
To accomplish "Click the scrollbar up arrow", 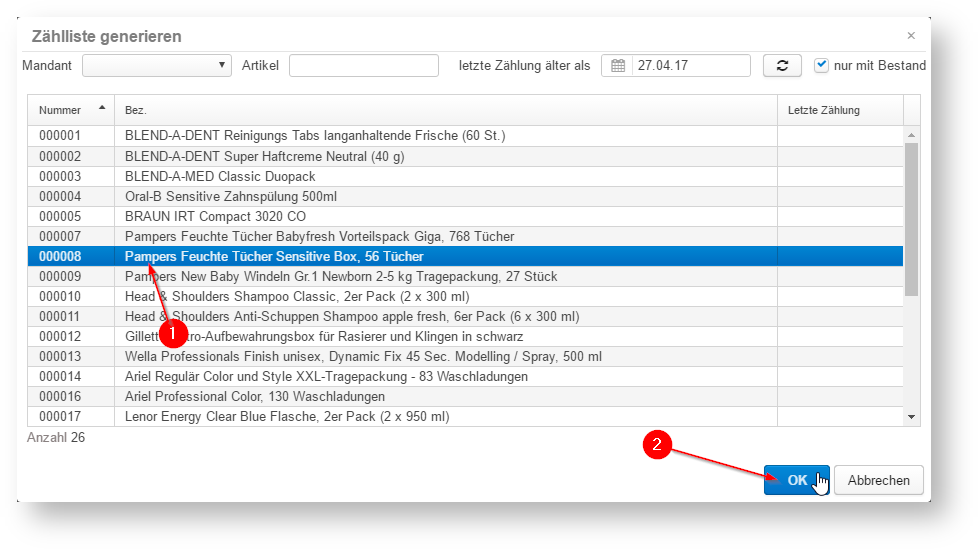I will 912,135.
